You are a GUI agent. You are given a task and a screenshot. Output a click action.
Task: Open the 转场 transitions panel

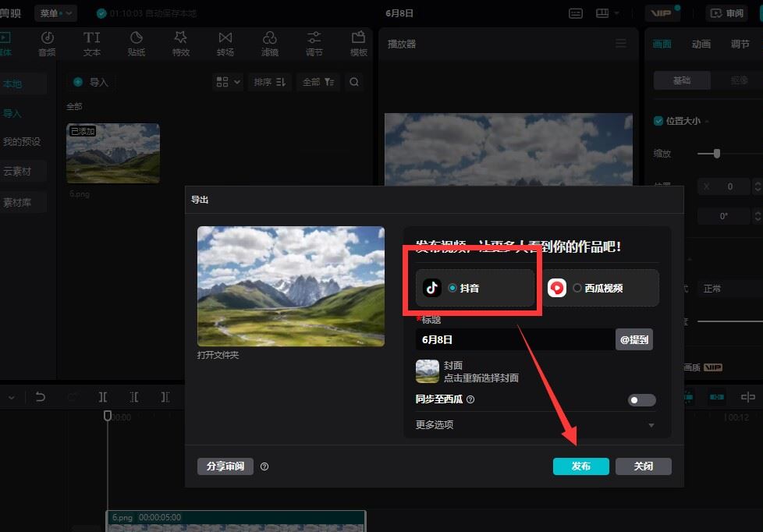(x=225, y=44)
